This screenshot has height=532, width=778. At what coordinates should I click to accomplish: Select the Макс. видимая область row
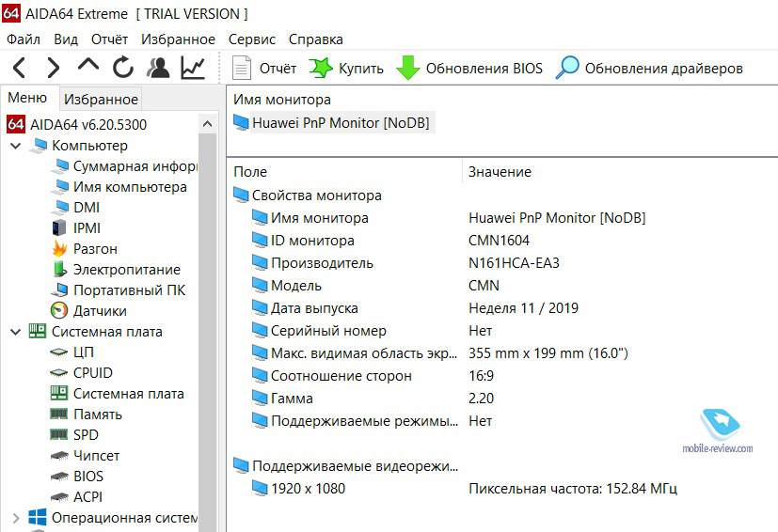(x=355, y=353)
